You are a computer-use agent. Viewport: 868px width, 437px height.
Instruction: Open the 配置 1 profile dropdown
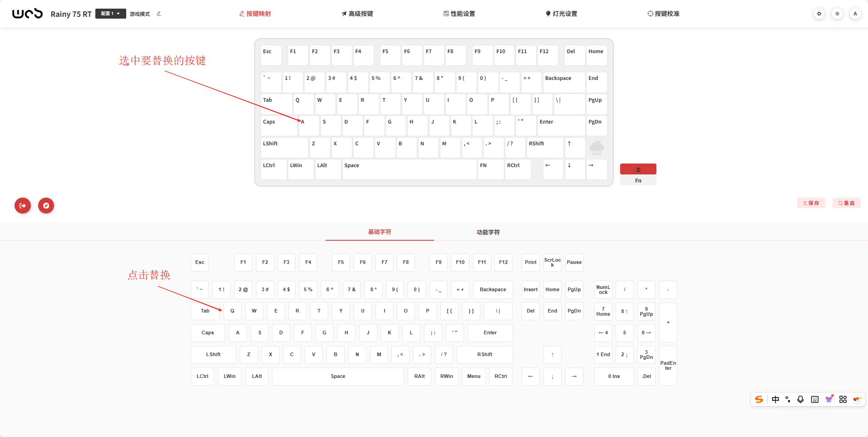(110, 14)
